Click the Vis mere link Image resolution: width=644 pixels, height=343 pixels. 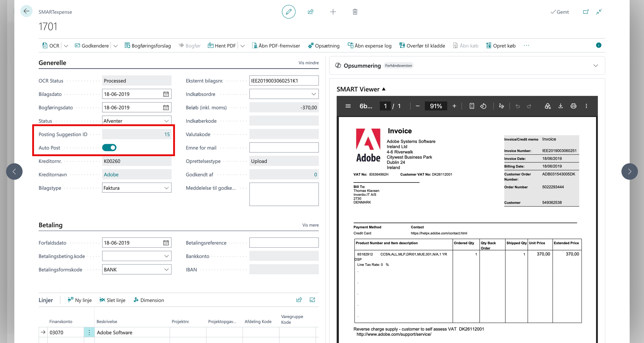point(310,225)
